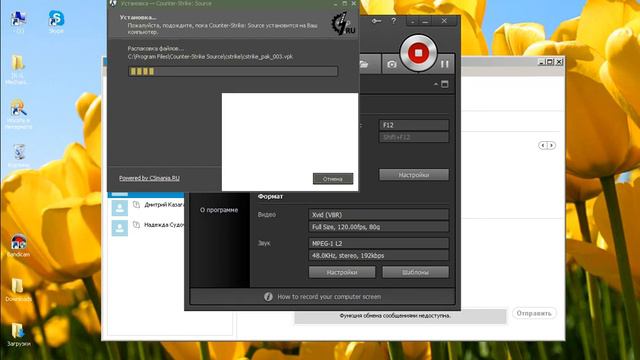
Task: Open the Bandicam output folder icon
Action: pos(364,64)
